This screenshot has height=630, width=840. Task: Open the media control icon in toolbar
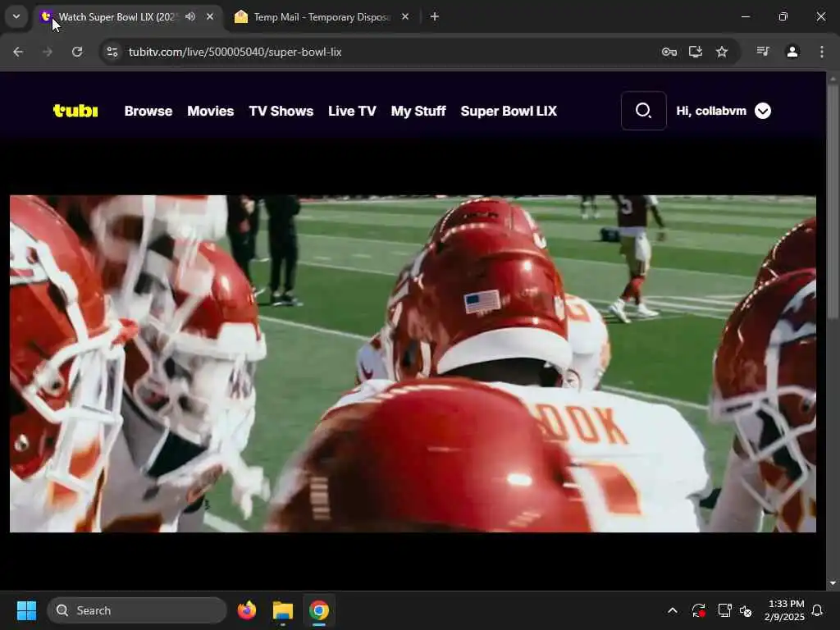tap(763, 52)
